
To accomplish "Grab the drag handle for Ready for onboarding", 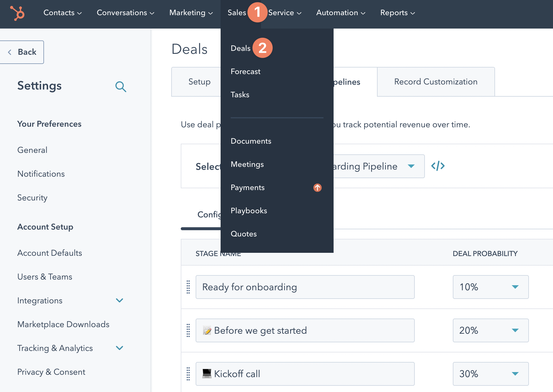I will (188, 287).
